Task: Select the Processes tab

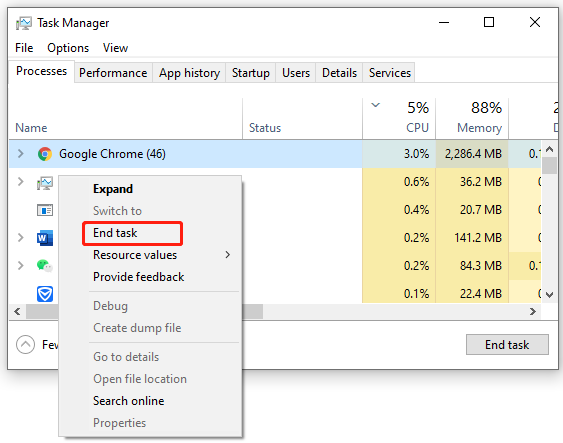Action: pos(42,71)
